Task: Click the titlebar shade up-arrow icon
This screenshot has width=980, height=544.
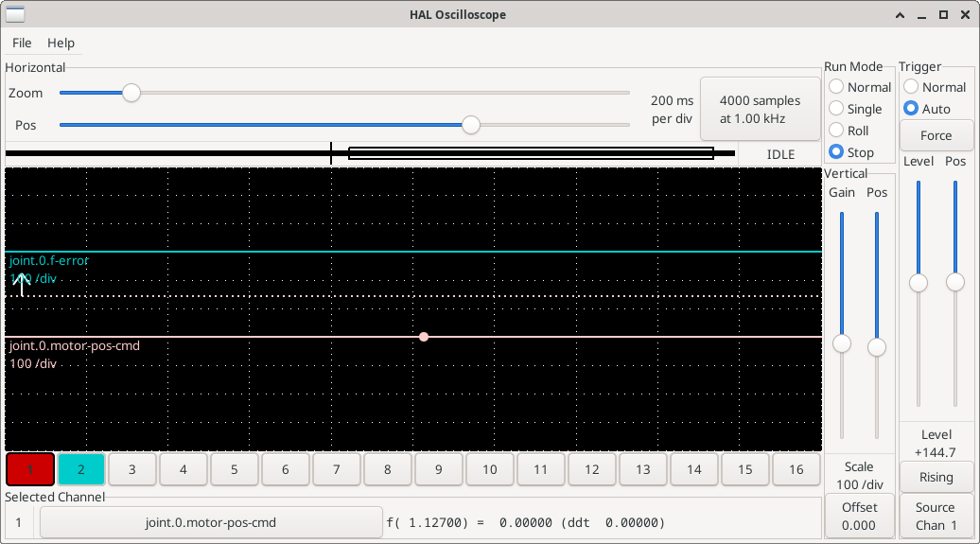Action: (900, 15)
